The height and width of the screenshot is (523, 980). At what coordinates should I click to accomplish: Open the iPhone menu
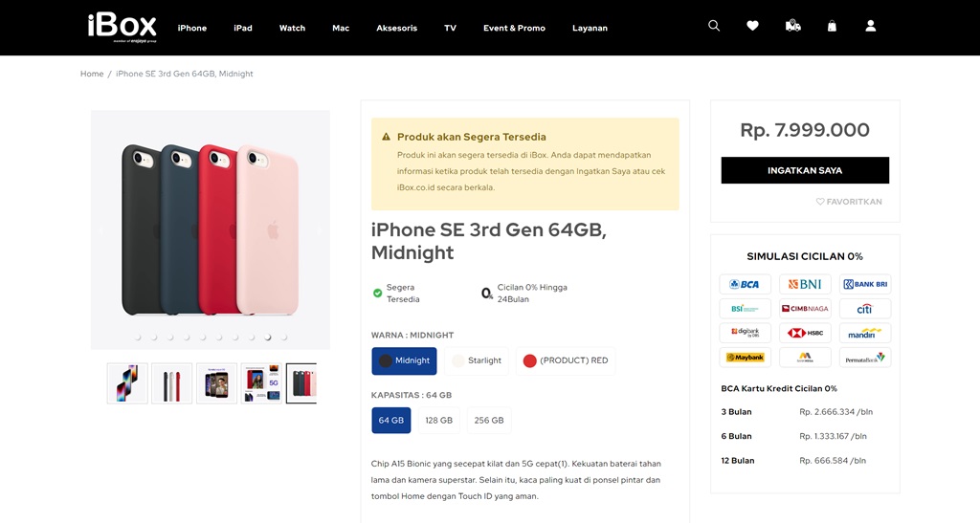pos(191,28)
